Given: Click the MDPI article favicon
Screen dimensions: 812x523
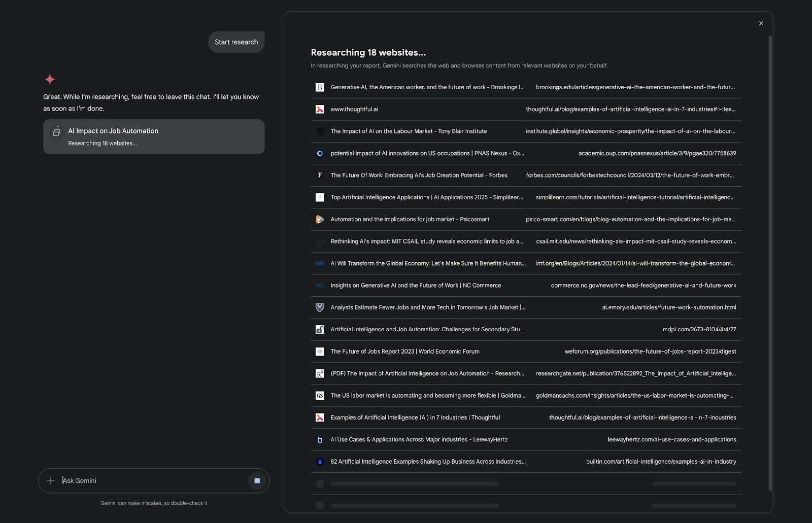Looking at the screenshot, I should (x=320, y=330).
